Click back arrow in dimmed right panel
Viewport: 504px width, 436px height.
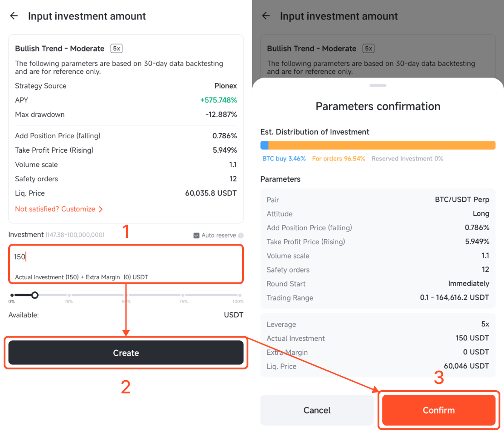point(266,16)
